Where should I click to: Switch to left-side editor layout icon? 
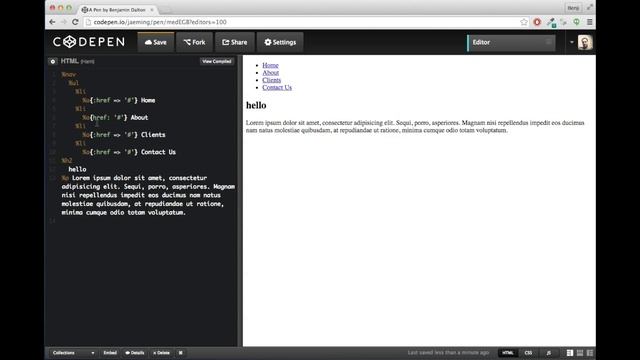570,353
